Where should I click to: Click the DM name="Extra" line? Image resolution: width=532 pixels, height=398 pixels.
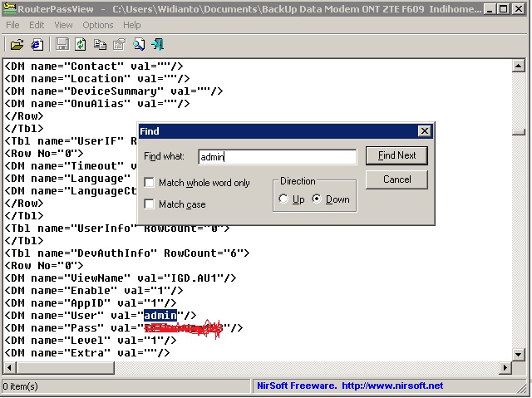point(87,353)
